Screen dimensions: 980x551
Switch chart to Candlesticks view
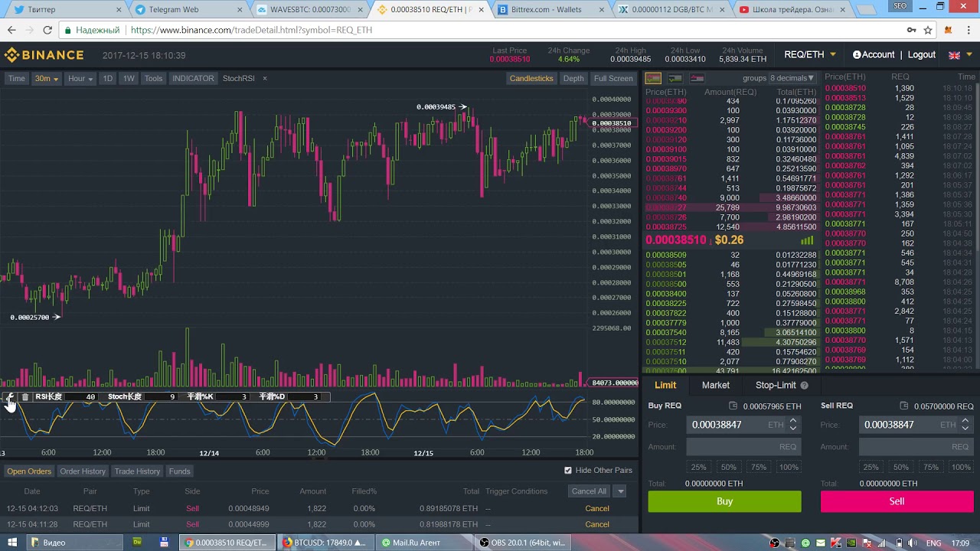(531, 78)
